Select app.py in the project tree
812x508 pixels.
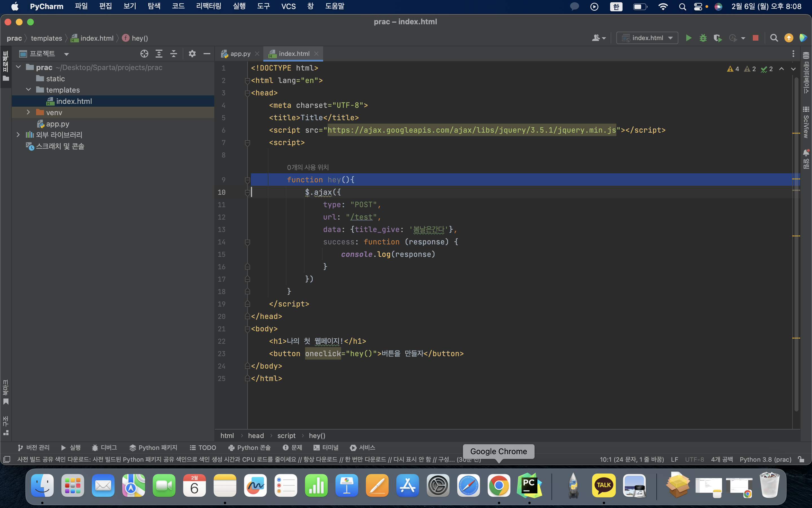coord(58,124)
